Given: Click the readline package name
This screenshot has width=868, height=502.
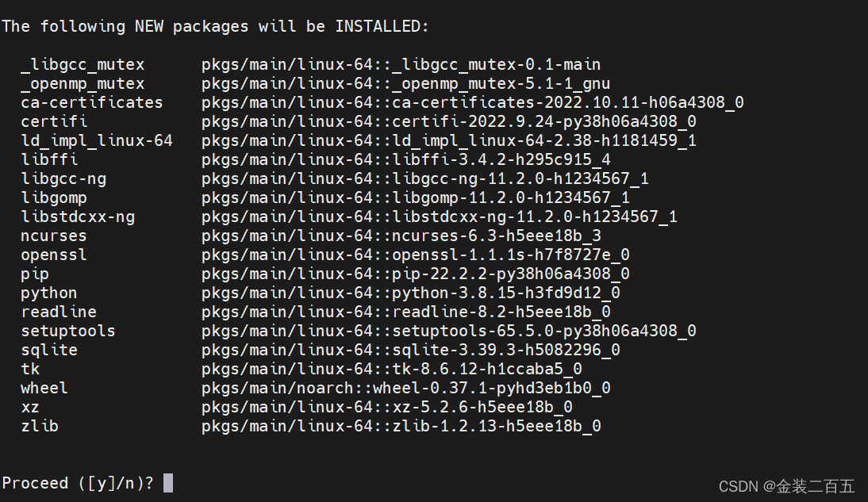Looking at the screenshot, I should [59, 312].
